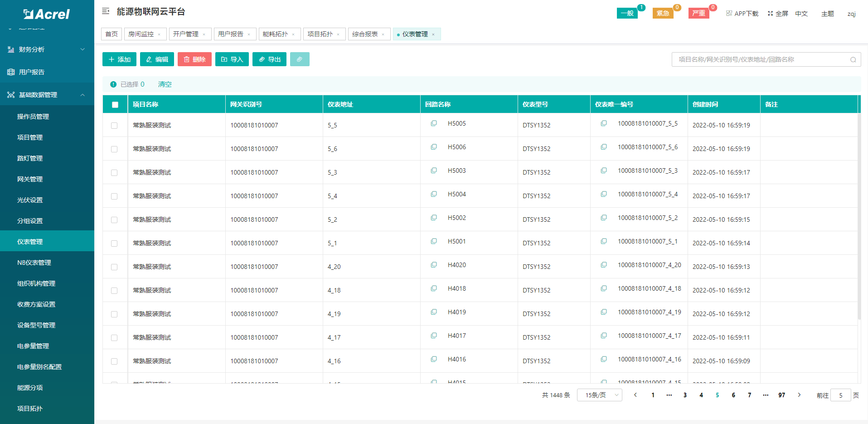Open the 主题 theme selector

tap(828, 14)
